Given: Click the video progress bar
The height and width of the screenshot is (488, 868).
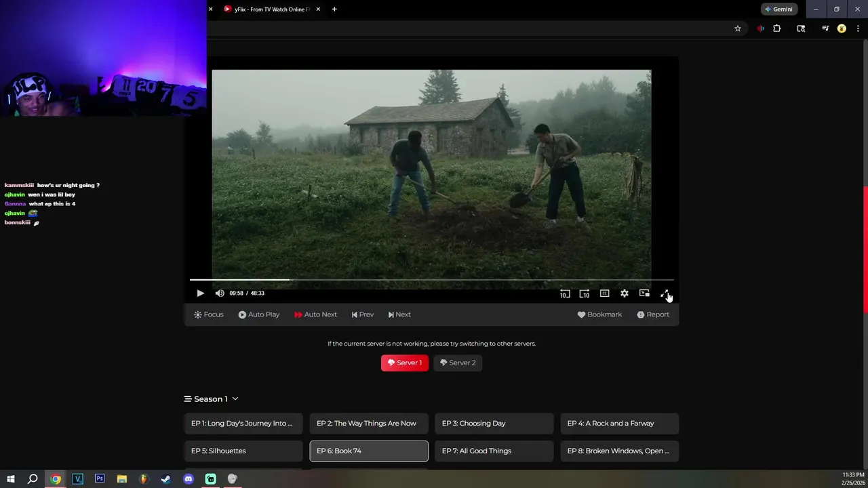Looking at the screenshot, I should (x=431, y=279).
